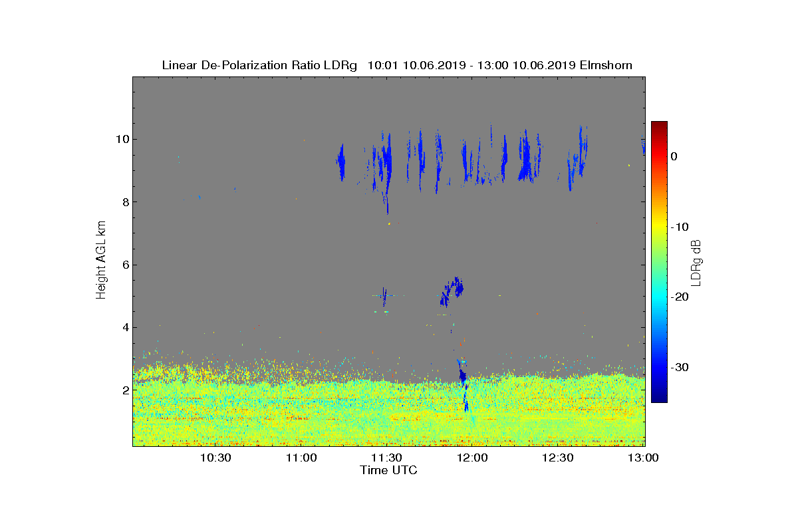Select the 12:00 time axis label
This screenshot has width=798, height=532.
[x=472, y=458]
